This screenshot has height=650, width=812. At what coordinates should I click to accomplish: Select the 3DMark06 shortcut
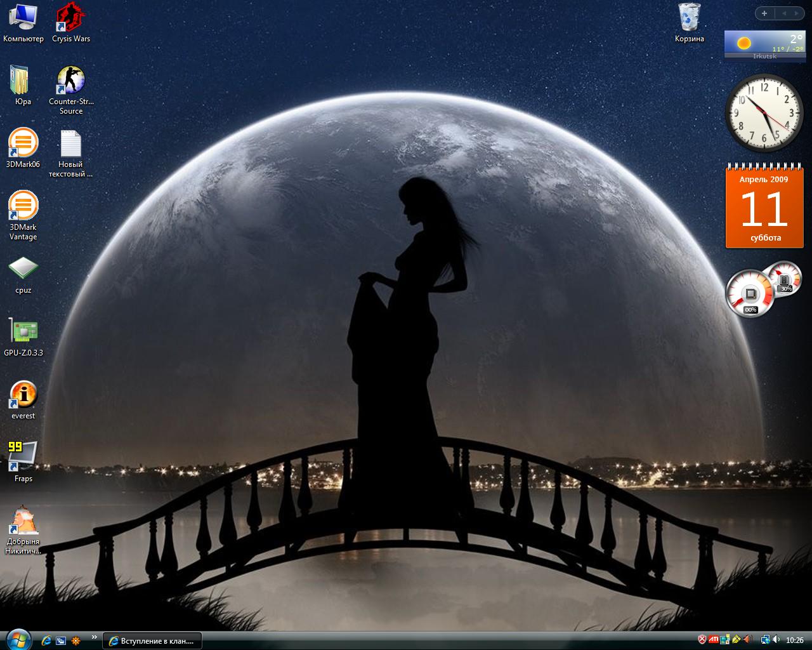pos(23,148)
